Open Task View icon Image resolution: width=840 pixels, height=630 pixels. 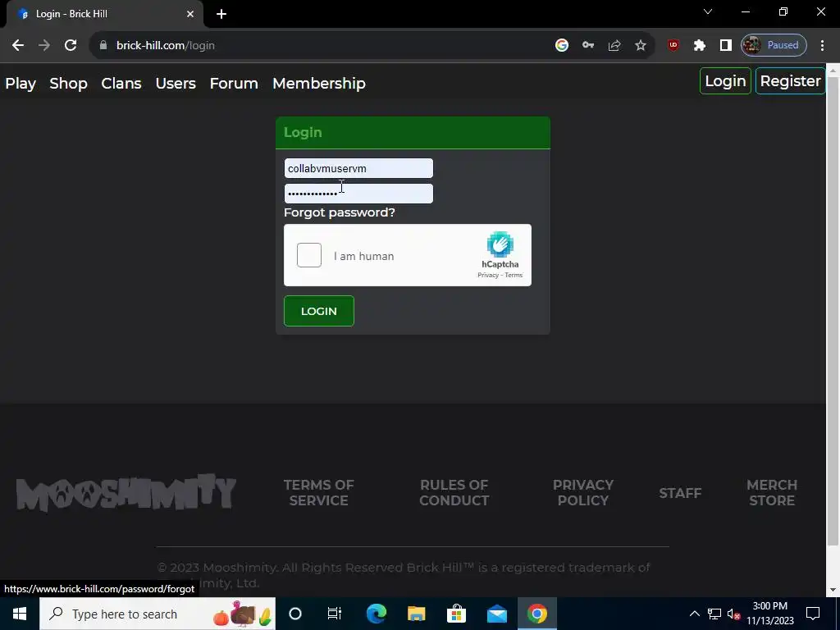pos(335,614)
